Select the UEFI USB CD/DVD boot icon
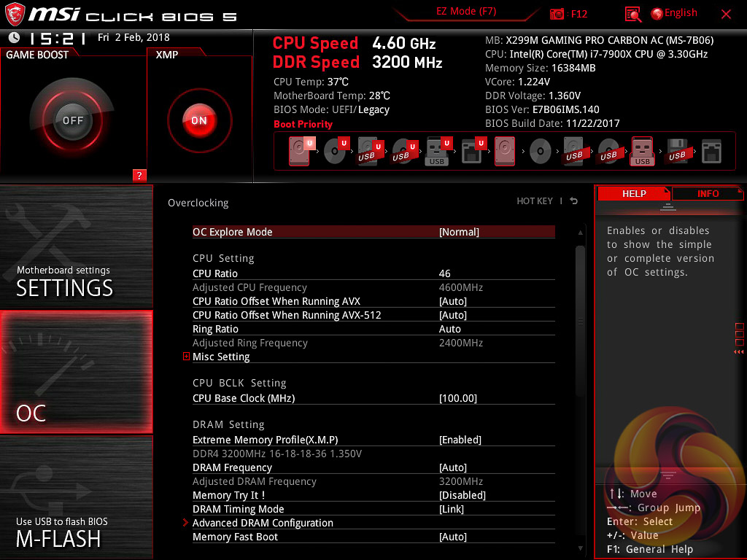 click(x=404, y=151)
